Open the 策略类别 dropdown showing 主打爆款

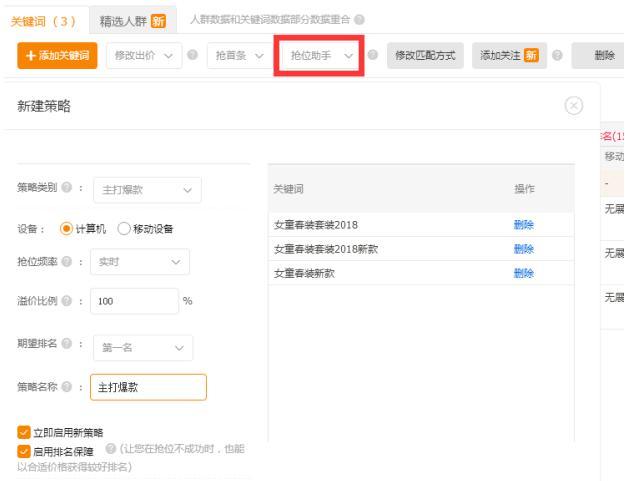146,189
